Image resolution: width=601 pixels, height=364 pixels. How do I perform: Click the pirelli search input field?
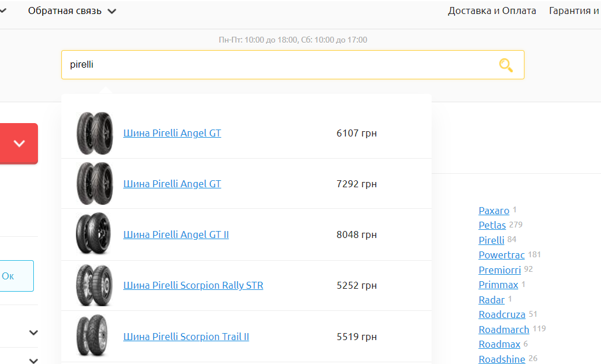[x=275, y=65]
